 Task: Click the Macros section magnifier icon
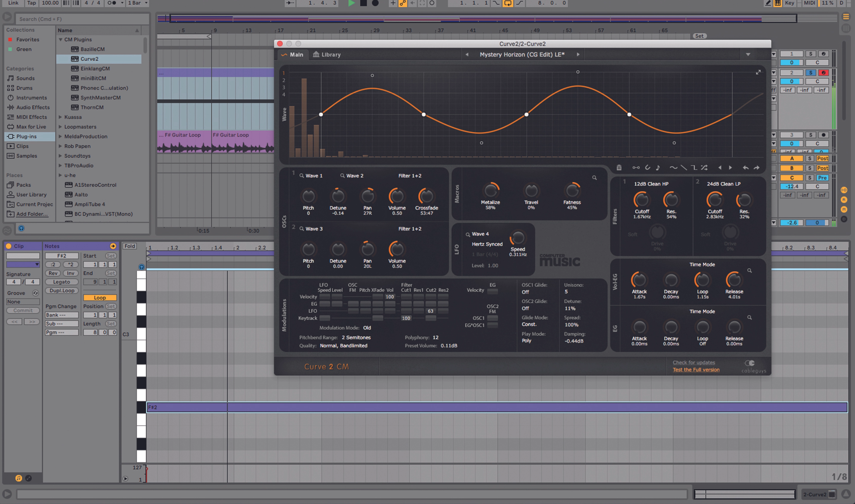point(595,178)
